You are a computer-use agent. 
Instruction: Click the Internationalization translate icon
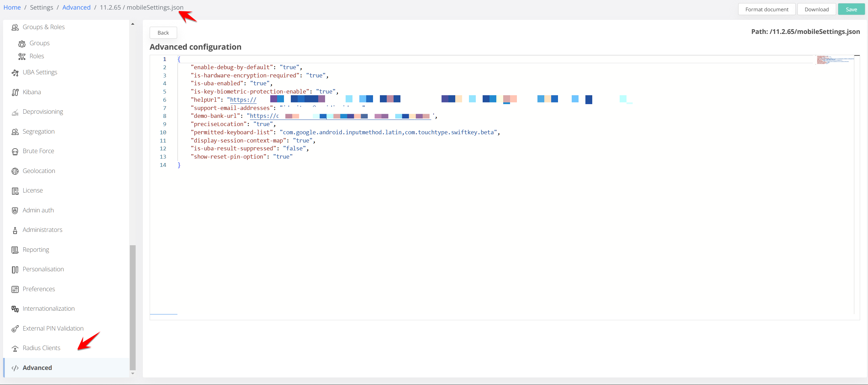pos(15,309)
